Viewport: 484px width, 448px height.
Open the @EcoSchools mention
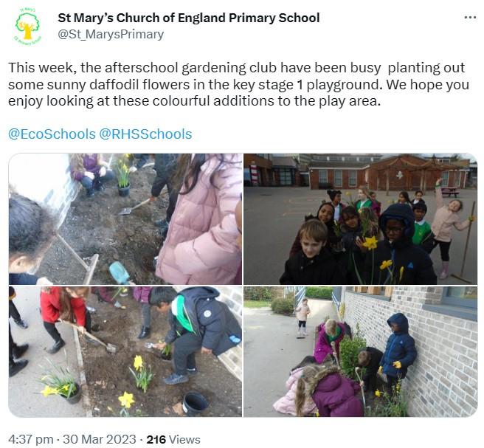coord(52,134)
